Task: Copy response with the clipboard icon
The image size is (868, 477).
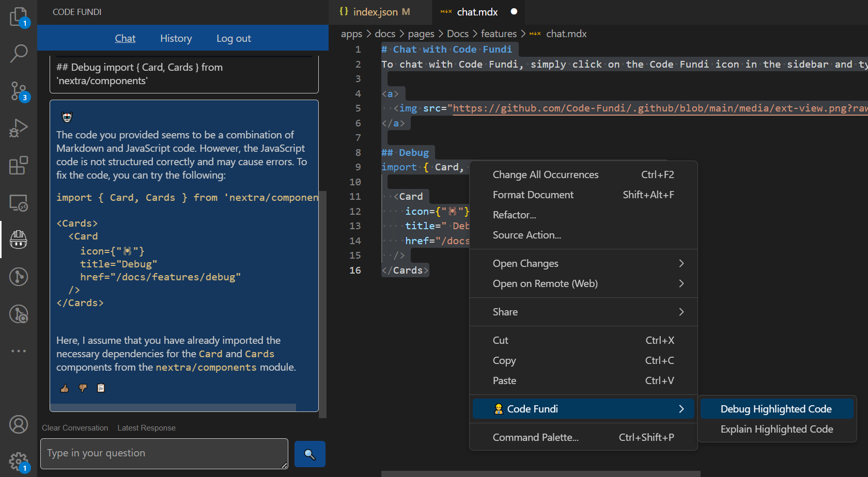Action: click(101, 388)
